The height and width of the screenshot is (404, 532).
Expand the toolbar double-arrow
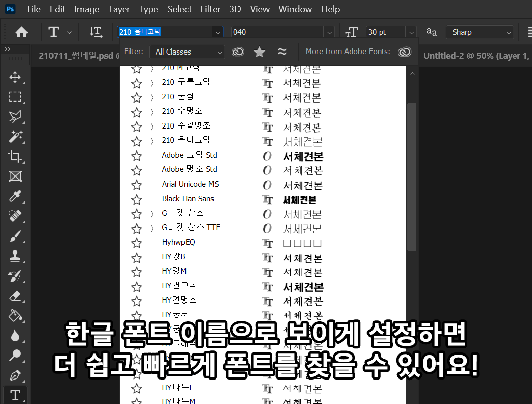(8, 49)
